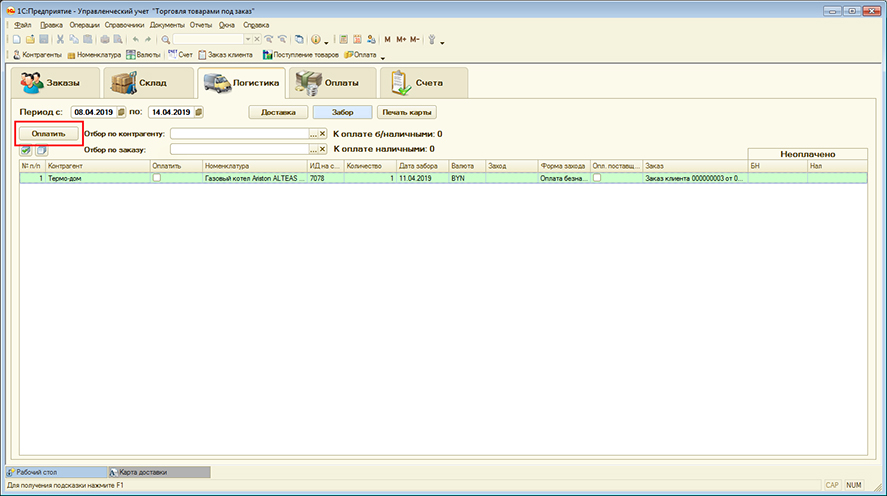Image resolution: width=887 pixels, height=496 pixels.
Task: Click the Печать карты button
Action: (407, 112)
